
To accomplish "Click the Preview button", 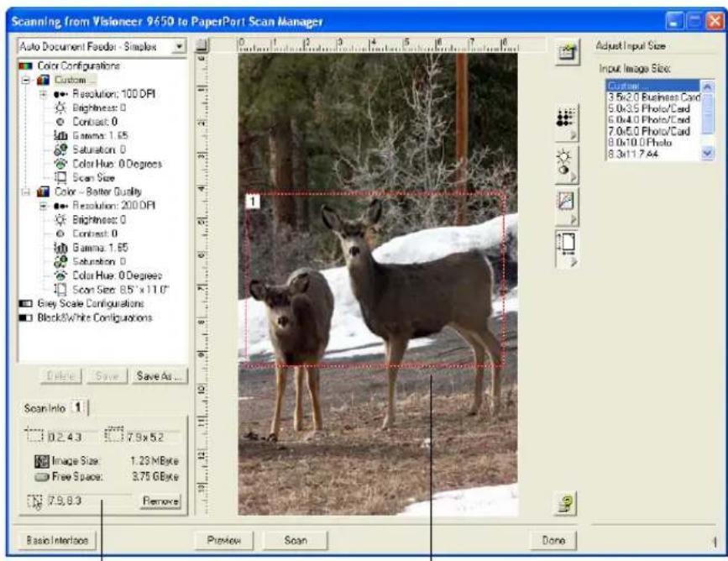I will pos(224,541).
